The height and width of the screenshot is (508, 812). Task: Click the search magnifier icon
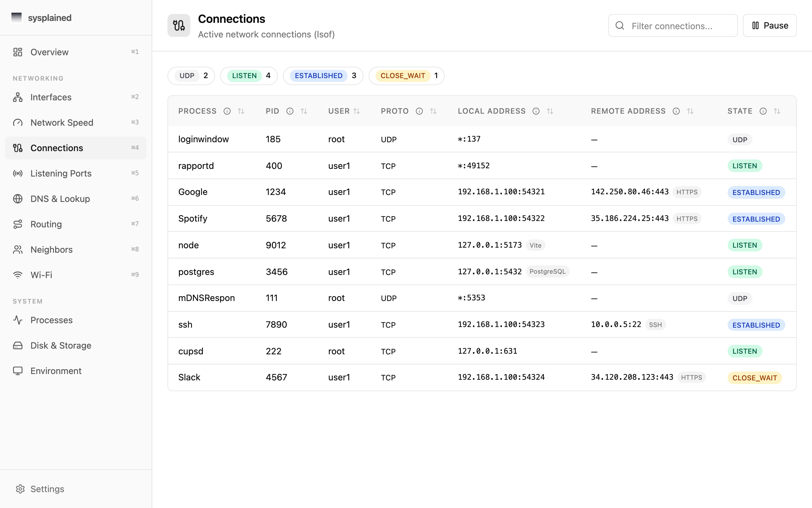click(x=620, y=25)
